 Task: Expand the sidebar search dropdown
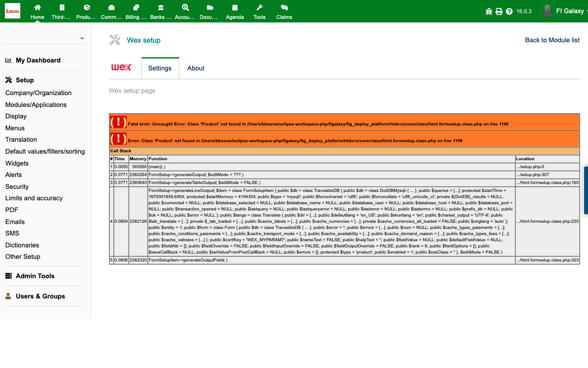tap(82, 38)
